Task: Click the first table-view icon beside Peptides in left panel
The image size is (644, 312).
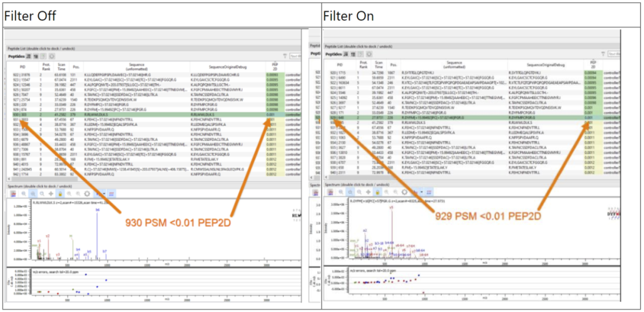Action: 29,55
